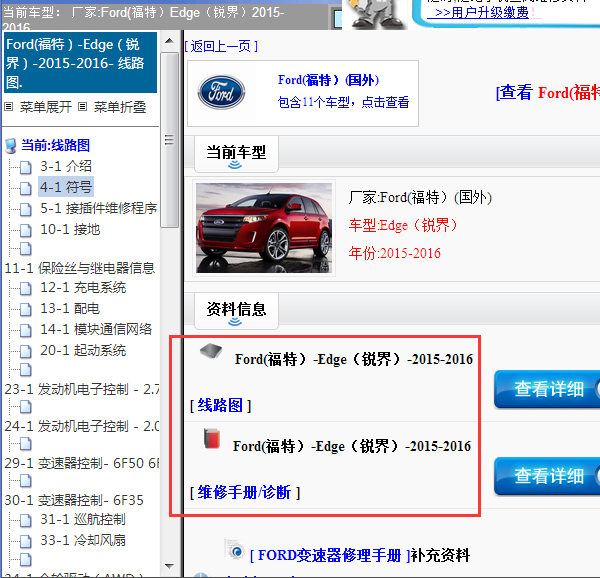Click 查看详细 button for 线路图

pyautogui.click(x=547, y=389)
